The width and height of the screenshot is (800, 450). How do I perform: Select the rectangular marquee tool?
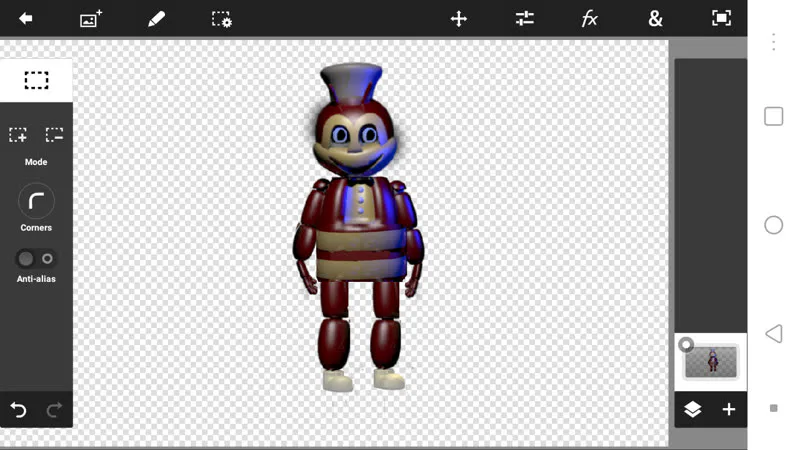[36, 80]
